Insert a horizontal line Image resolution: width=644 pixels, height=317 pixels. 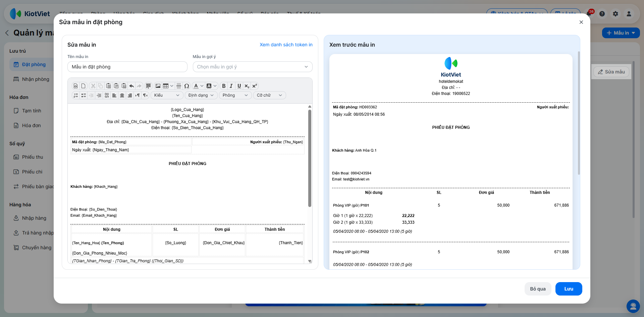179,86
